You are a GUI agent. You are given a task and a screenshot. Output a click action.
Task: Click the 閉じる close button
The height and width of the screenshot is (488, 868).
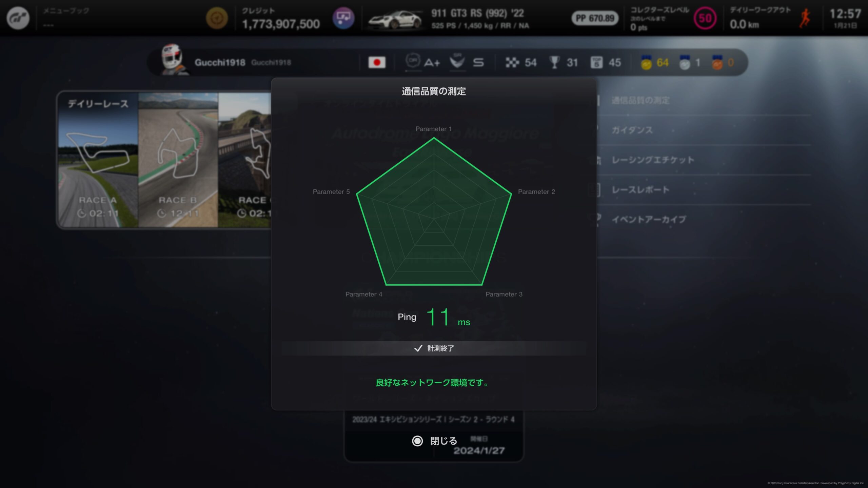pos(434,441)
